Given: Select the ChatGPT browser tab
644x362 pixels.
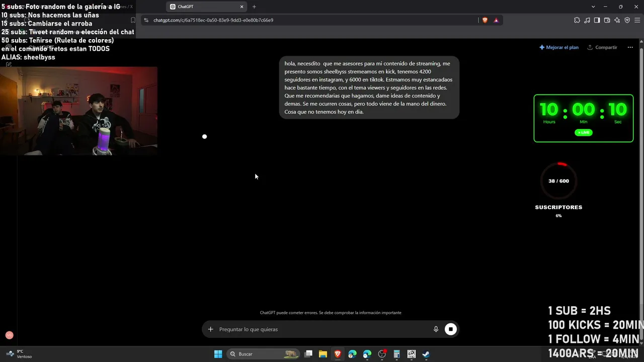Looking at the screenshot, I should 205,7.
